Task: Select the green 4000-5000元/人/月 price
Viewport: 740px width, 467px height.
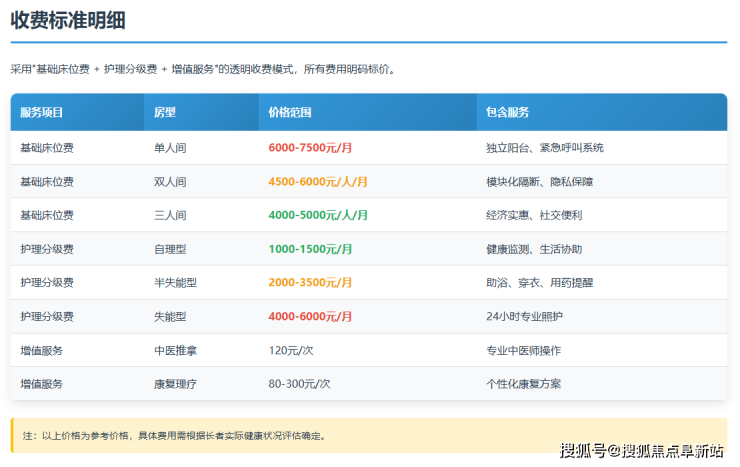Action: pyautogui.click(x=318, y=215)
